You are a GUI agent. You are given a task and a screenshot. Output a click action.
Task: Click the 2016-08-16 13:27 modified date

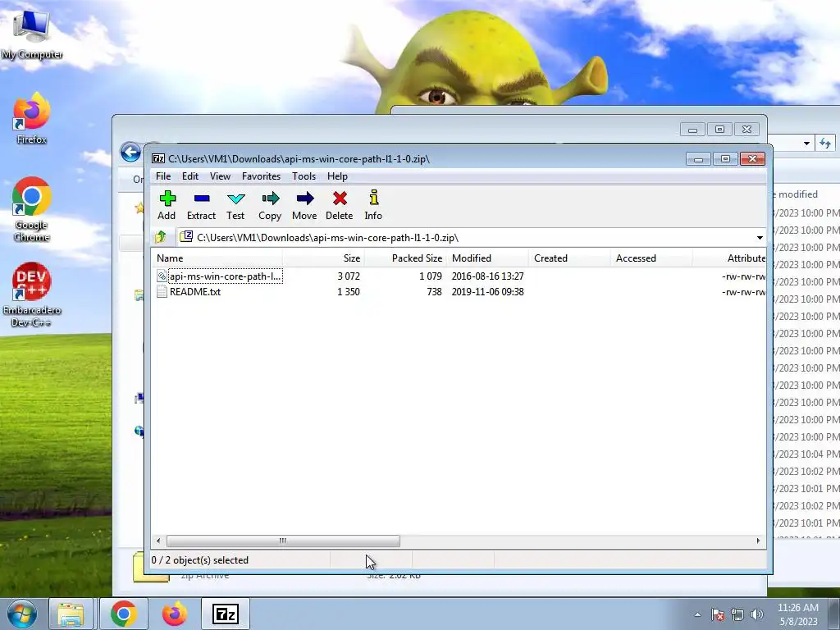pyautogui.click(x=487, y=276)
